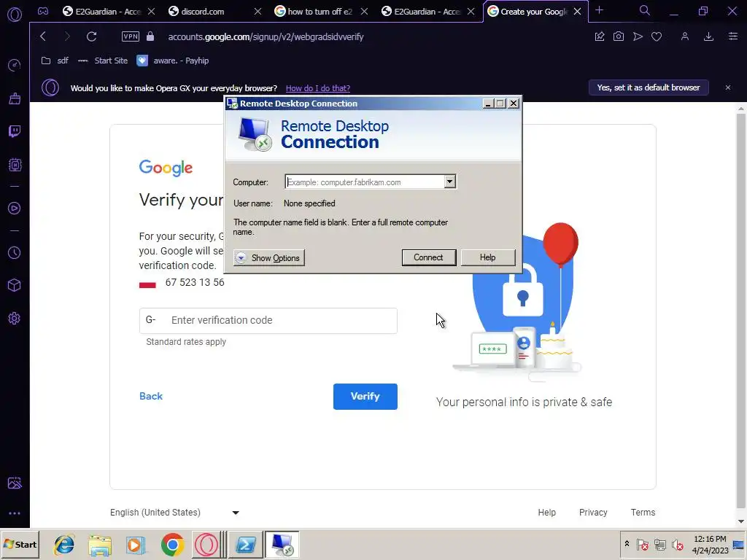Open the English (United States) language dropdown
This screenshot has width=747, height=560.
174,513
